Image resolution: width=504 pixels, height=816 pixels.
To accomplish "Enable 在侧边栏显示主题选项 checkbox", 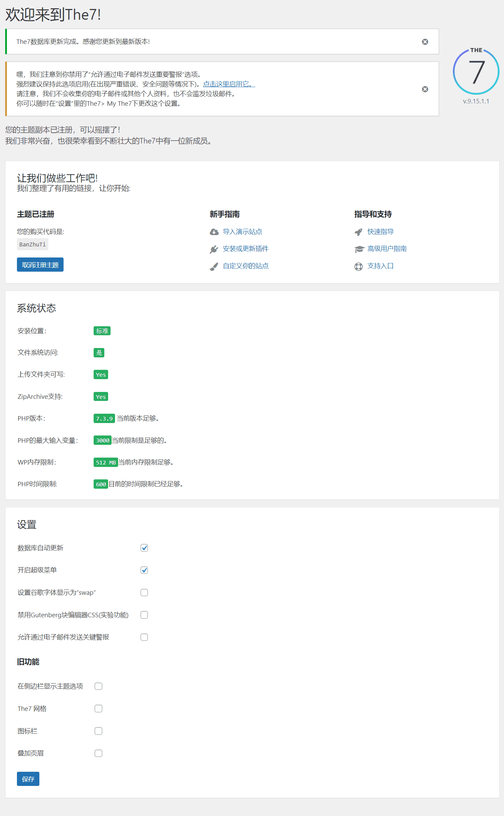I will [x=98, y=686].
